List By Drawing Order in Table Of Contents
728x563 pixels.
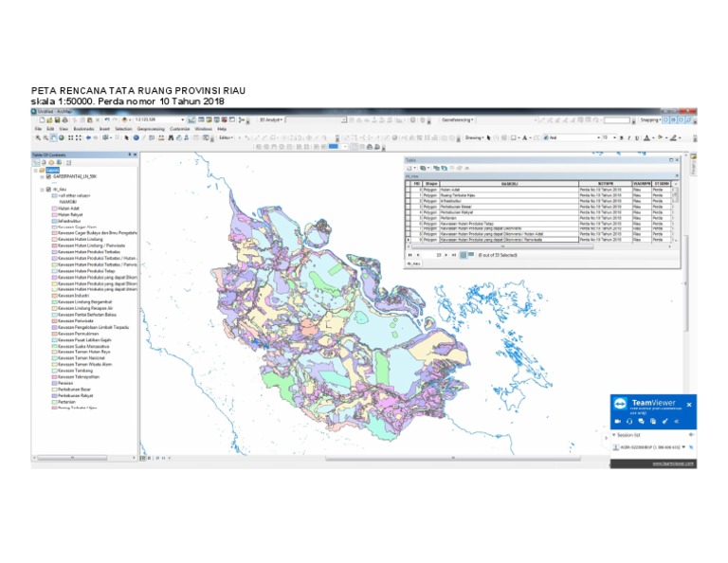(36, 162)
